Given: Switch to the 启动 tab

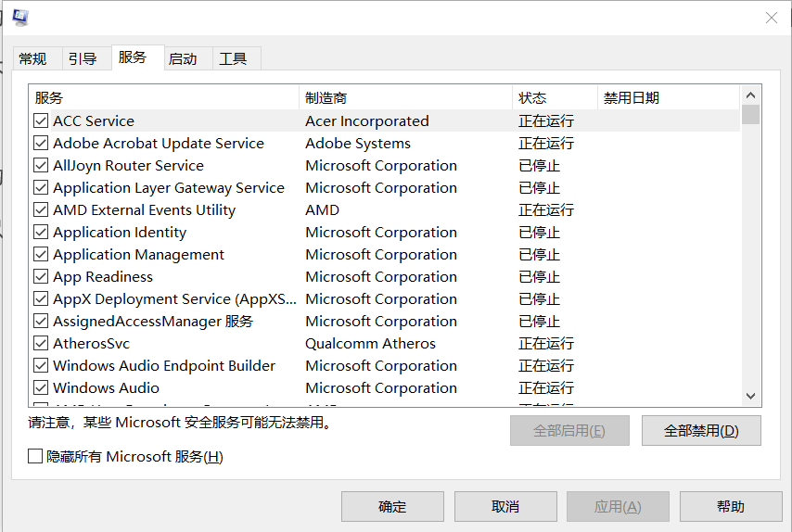Looking at the screenshot, I should 183,58.
